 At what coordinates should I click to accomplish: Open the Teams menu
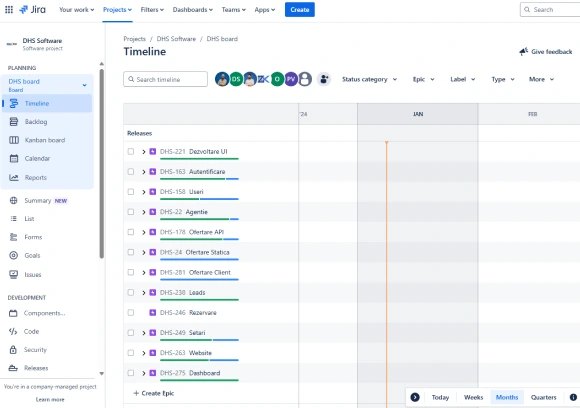pyautogui.click(x=233, y=10)
